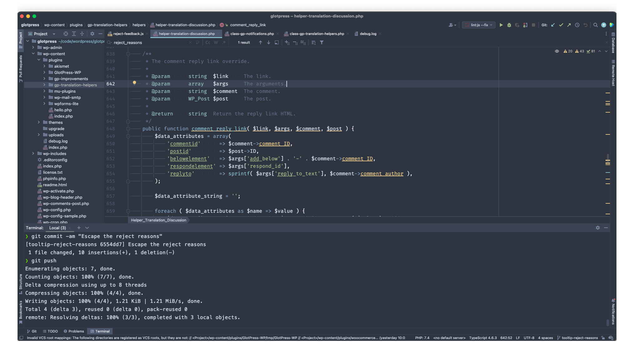The width and height of the screenshot is (634, 364).
Task: Switch to reject-feedback.js tab
Action: click(x=128, y=34)
